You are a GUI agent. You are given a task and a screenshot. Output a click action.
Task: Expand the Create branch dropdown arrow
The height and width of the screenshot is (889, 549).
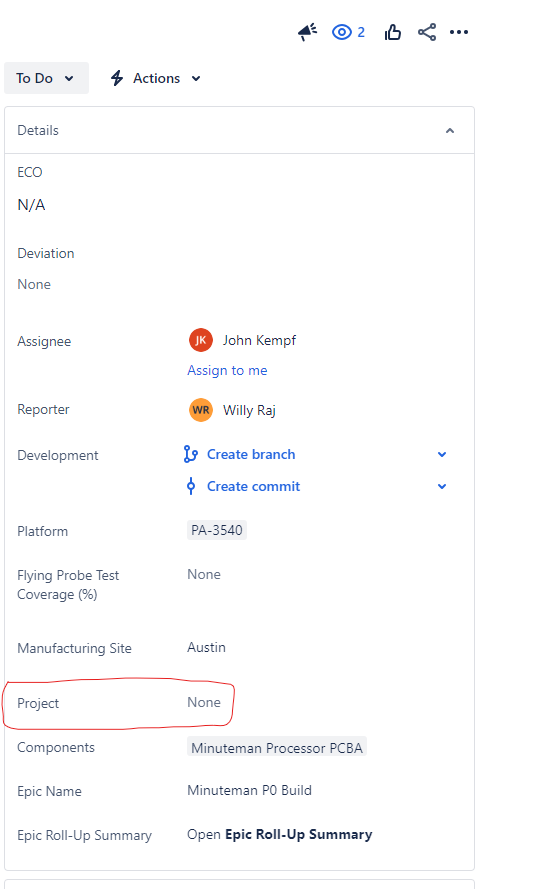(442, 455)
